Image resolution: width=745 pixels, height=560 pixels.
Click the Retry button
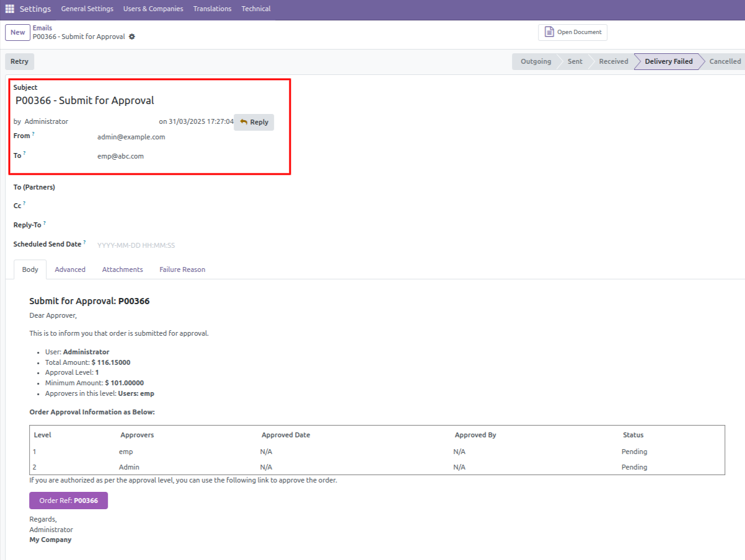pos(19,61)
